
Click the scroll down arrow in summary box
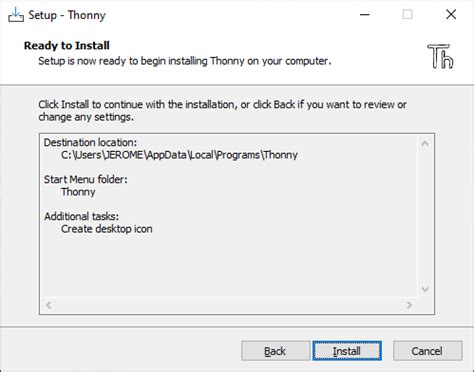click(x=425, y=289)
